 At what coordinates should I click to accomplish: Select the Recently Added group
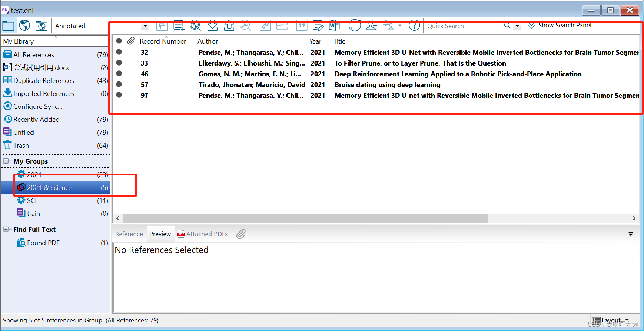[56, 119]
